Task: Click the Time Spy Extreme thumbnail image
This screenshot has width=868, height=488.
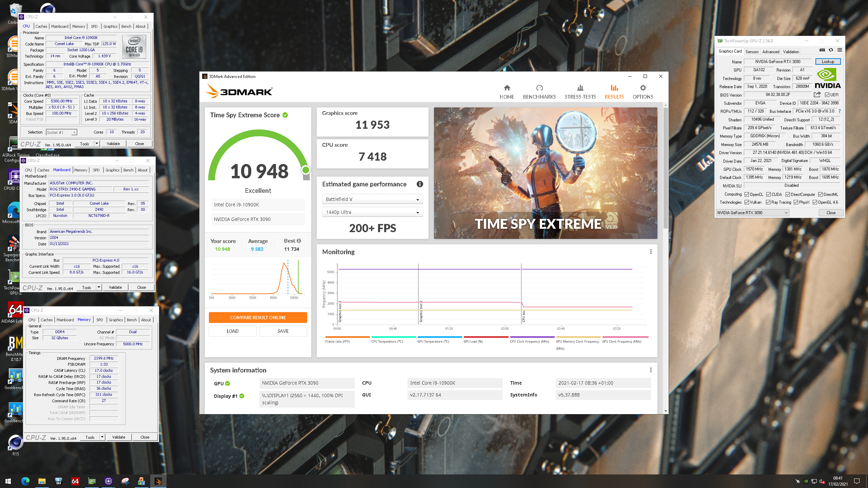Action: (x=546, y=173)
